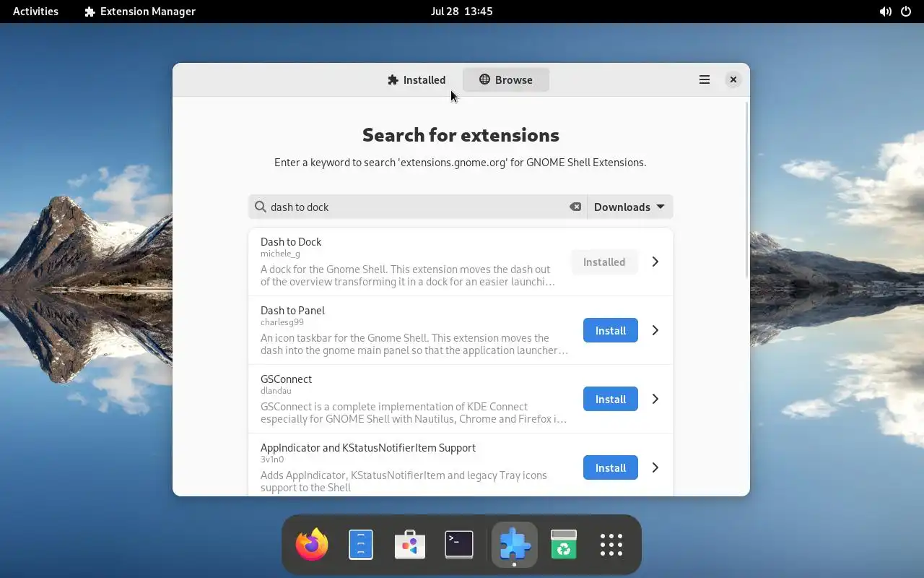Click author name michele_g
Image resolution: width=924 pixels, height=578 pixels.
coord(280,254)
